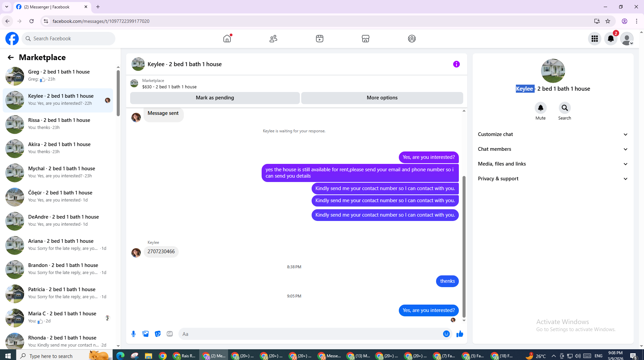644x360 pixels.
Task: Expand Chat members section
Action: [x=553, y=149]
